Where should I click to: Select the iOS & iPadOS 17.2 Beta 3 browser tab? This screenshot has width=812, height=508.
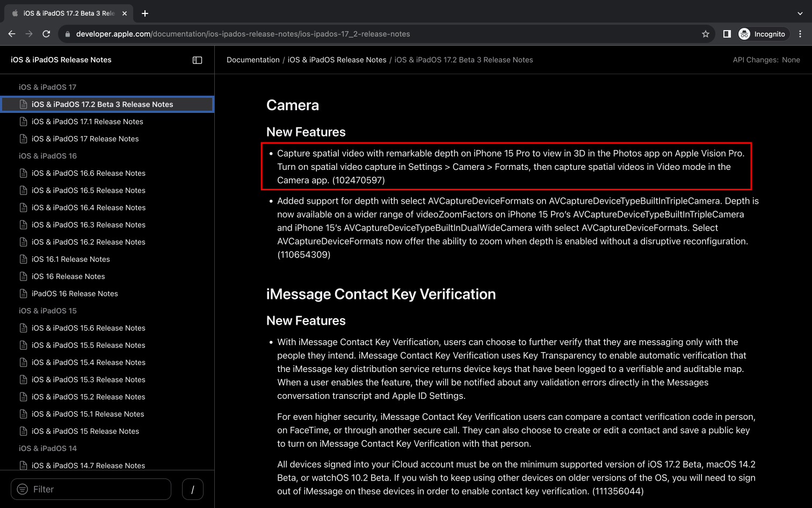point(69,13)
